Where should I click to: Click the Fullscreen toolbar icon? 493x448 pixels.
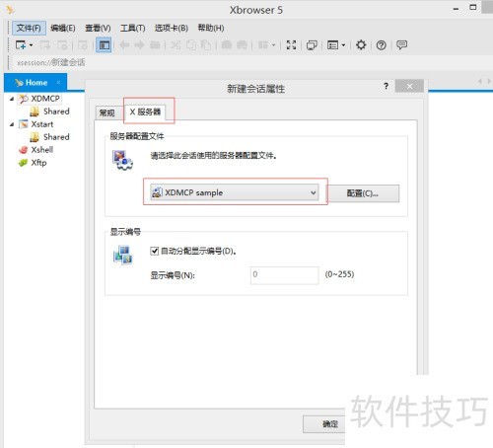tap(291, 44)
